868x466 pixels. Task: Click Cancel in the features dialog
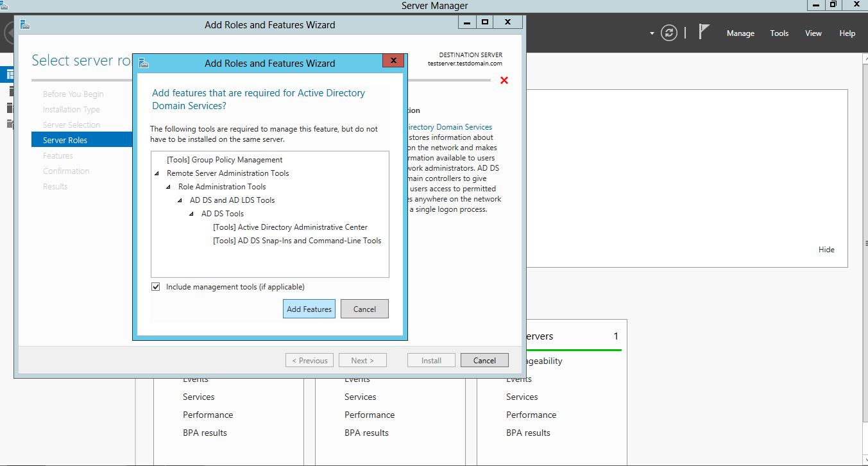pyautogui.click(x=364, y=309)
